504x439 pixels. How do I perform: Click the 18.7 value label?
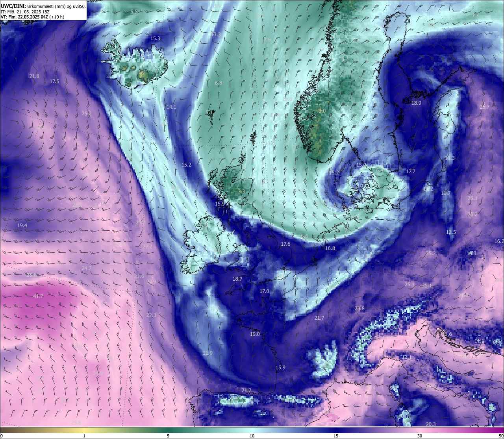pyautogui.click(x=237, y=278)
